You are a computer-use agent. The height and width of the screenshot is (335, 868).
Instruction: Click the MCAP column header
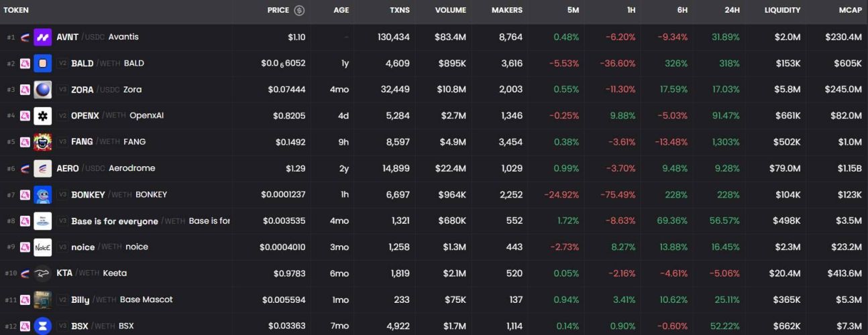tap(850, 10)
